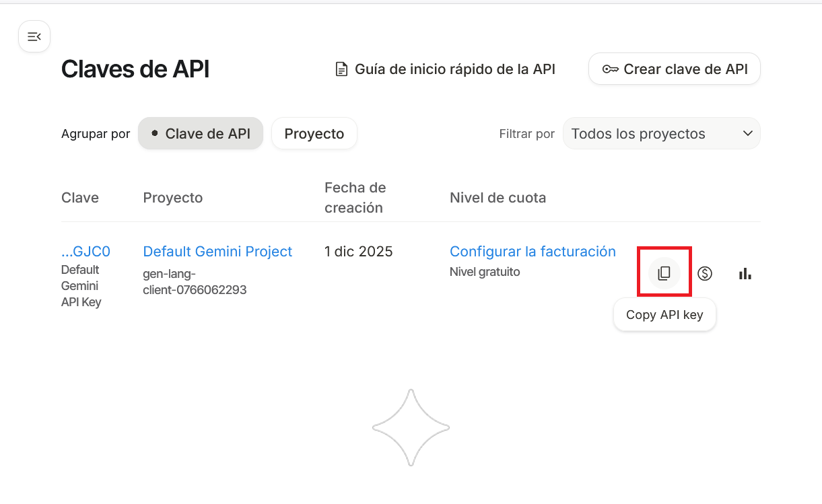The height and width of the screenshot is (504, 822).
Task: Click the Fecha de creación column header
Action: point(355,198)
